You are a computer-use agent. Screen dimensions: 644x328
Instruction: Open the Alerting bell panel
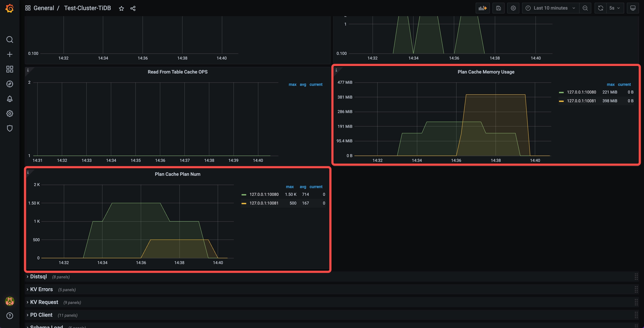pyautogui.click(x=10, y=99)
